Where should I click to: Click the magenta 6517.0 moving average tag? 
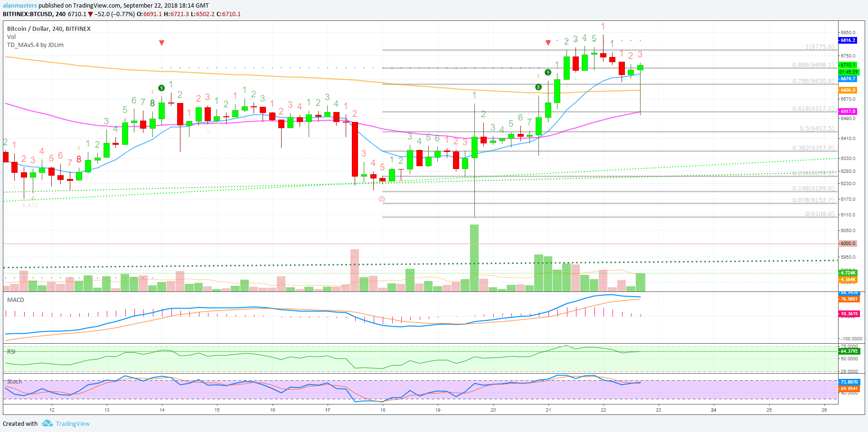click(x=848, y=112)
